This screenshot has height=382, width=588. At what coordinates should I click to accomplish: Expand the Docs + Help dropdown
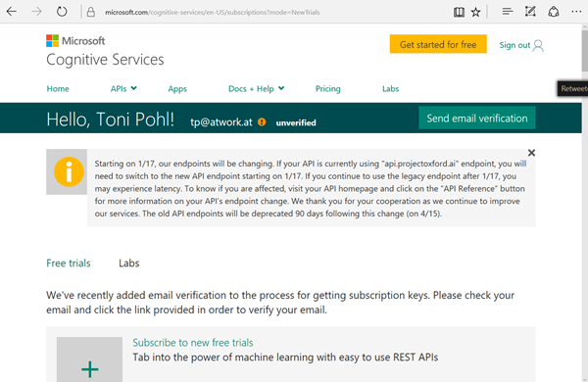click(x=257, y=89)
